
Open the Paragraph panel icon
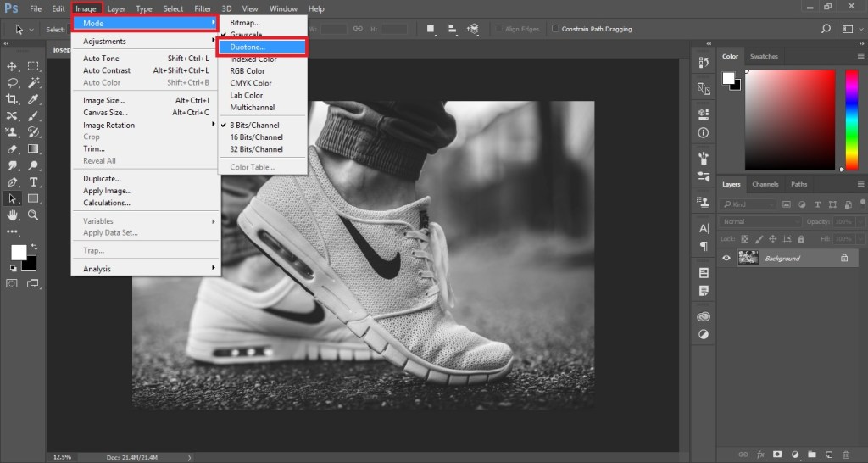[x=704, y=246]
